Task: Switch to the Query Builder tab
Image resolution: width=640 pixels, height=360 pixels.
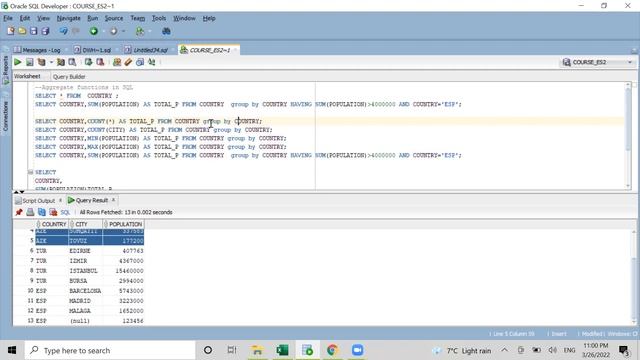Action: (69, 76)
